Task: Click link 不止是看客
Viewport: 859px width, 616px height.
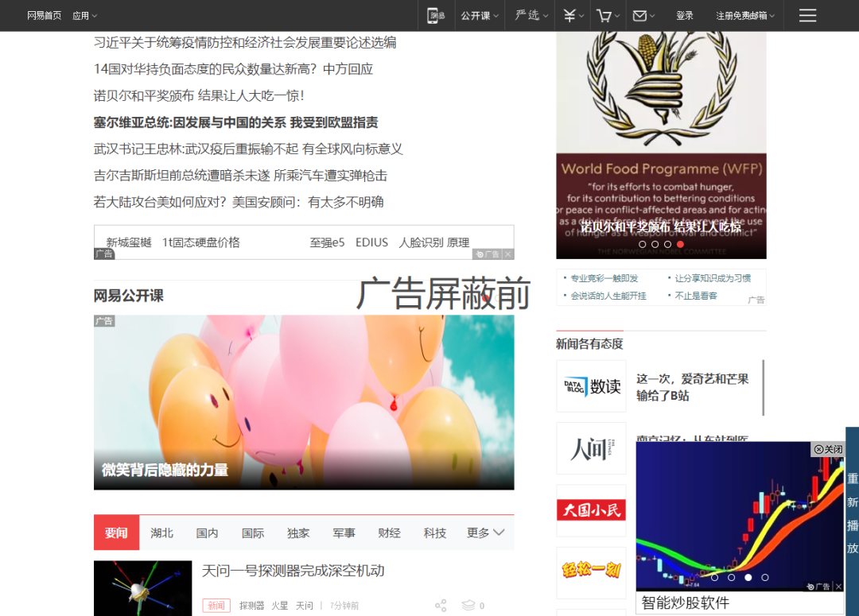Action: (696, 296)
